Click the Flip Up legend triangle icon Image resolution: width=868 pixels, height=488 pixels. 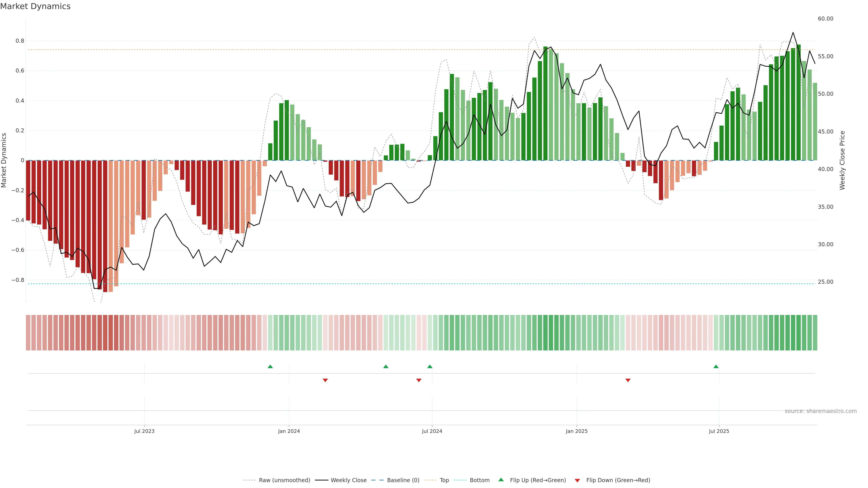point(501,480)
